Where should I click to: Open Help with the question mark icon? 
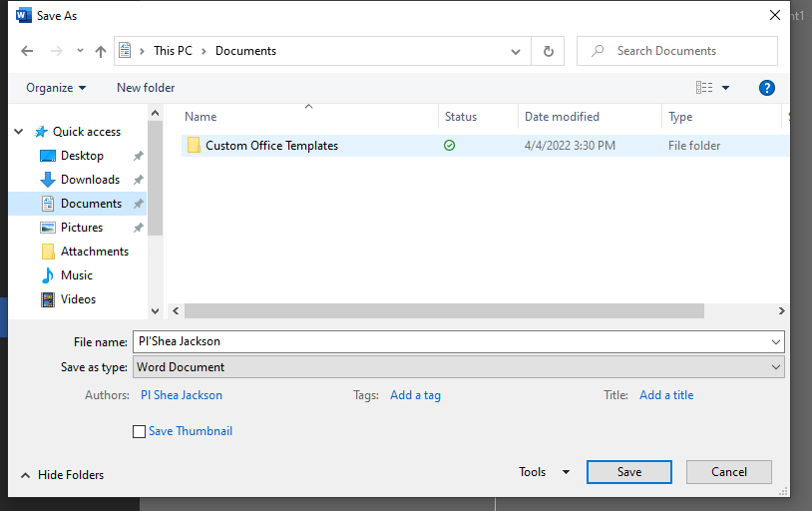(x=766, y=88)
